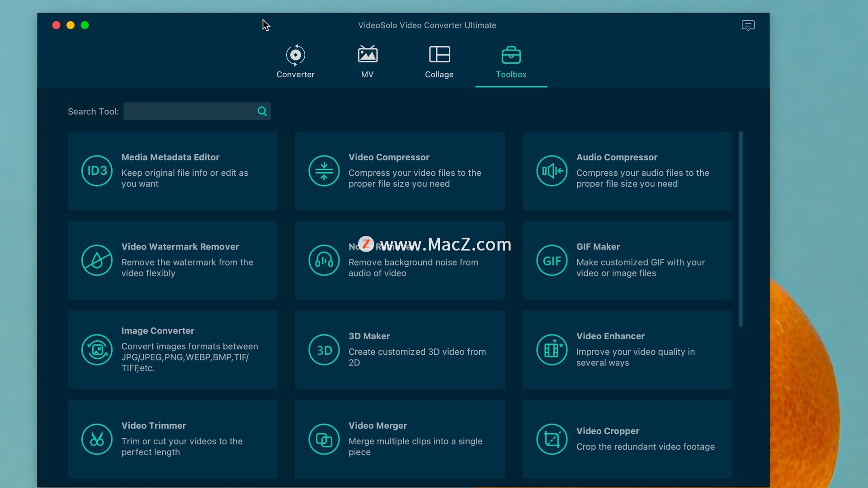Switch to the MV tab
Image resolution: width=868 pixels, height=488 pixels.
tap(367, 62)
